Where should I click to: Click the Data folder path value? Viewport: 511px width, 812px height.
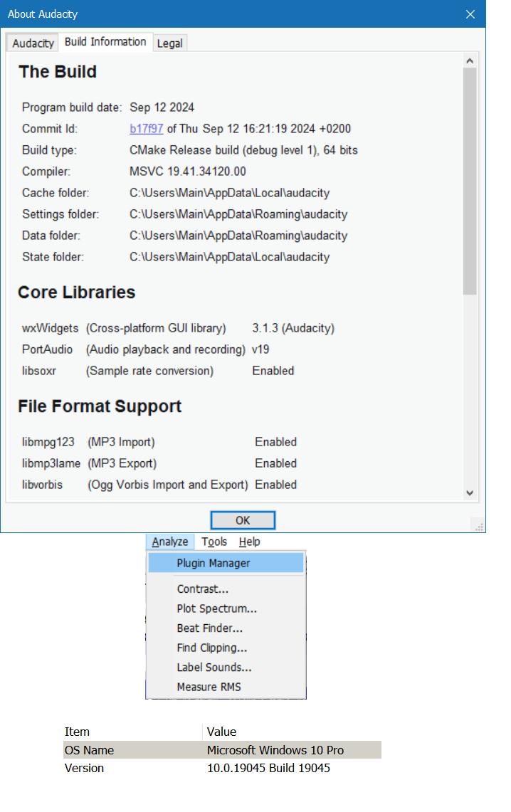click(x=238, y=236)
